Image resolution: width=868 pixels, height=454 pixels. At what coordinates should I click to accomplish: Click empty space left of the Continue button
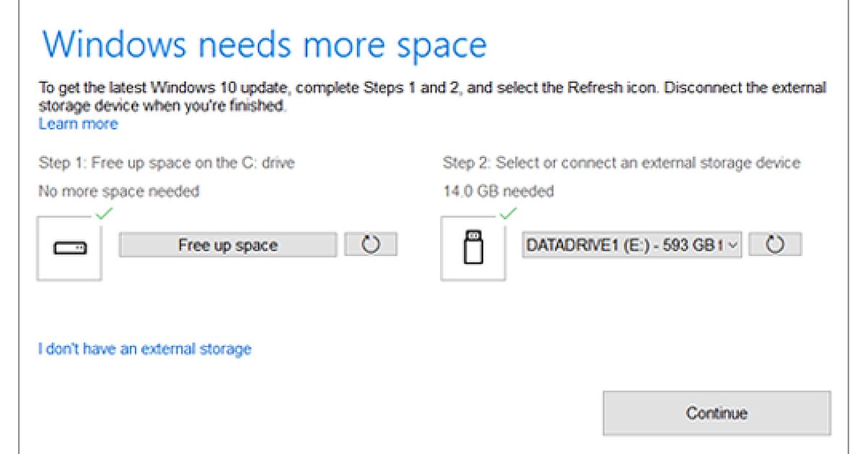click(362, 413)
